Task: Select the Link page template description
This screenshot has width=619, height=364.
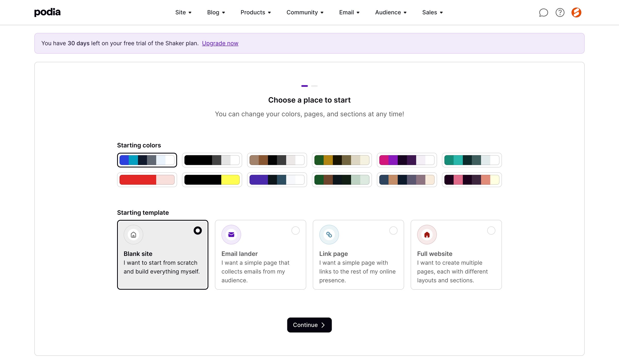Action: pos(357,271)
